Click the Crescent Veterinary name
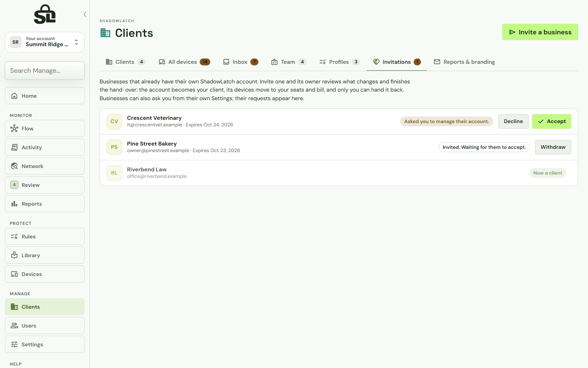This screenshot has height=368, width=588. (x=154, y=118)
